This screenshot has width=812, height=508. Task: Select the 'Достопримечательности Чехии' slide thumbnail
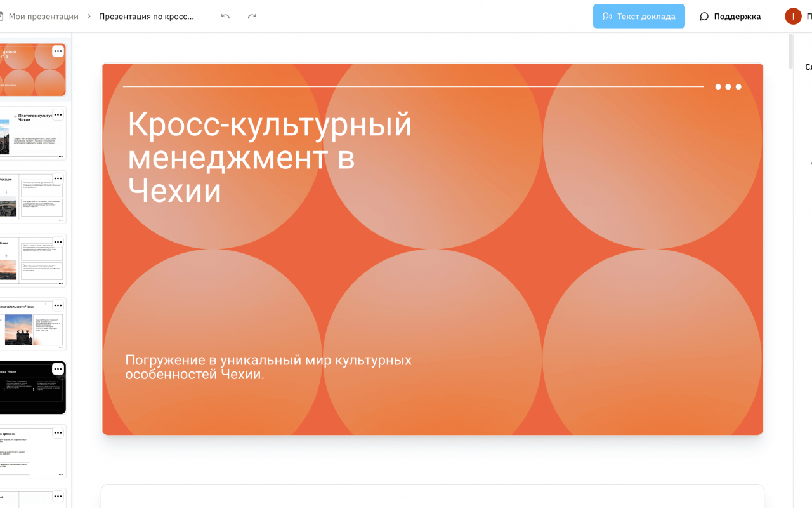pyautogui.click(x=33, y=324)
